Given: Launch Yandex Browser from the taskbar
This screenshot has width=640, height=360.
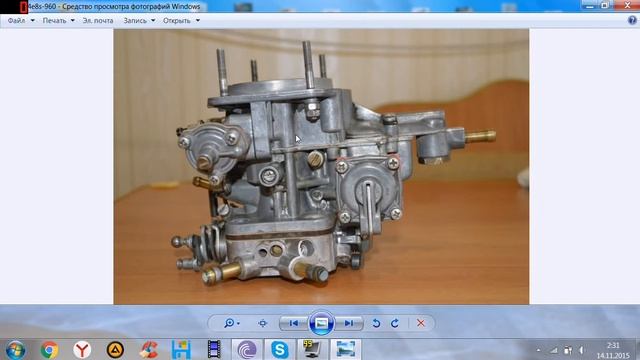Looking at the screenshot, I should pyautogui.click(x=82, y=350).
